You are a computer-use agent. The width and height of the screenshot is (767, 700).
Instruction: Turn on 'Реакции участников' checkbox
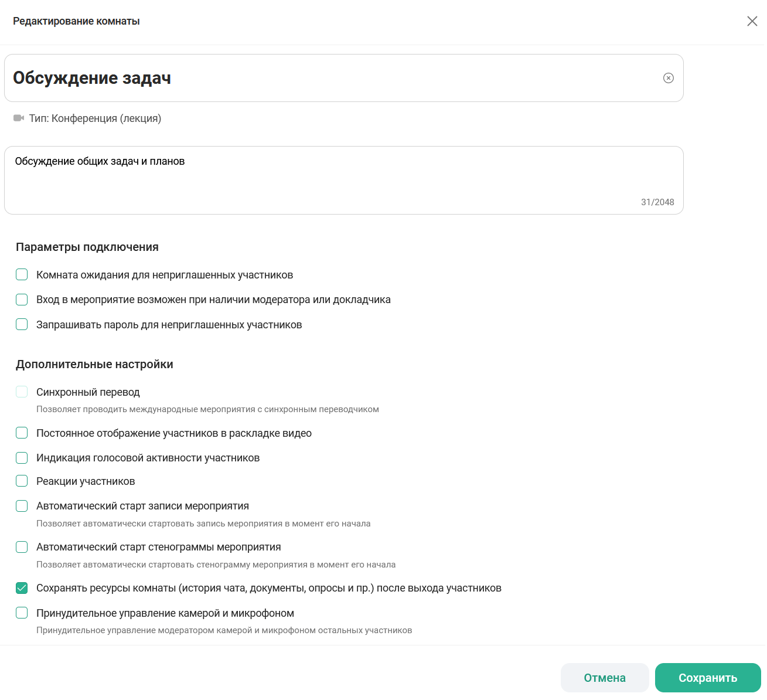[x=22, y=481]
